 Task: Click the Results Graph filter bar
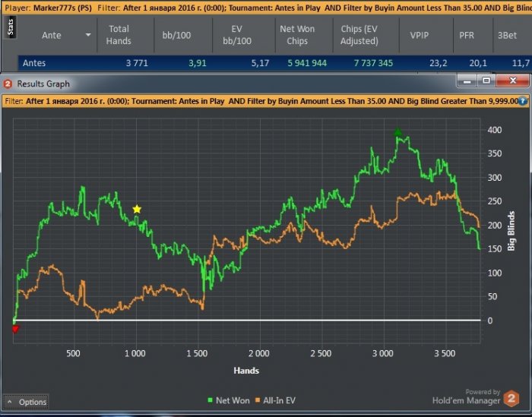click(x=266, y=101)
